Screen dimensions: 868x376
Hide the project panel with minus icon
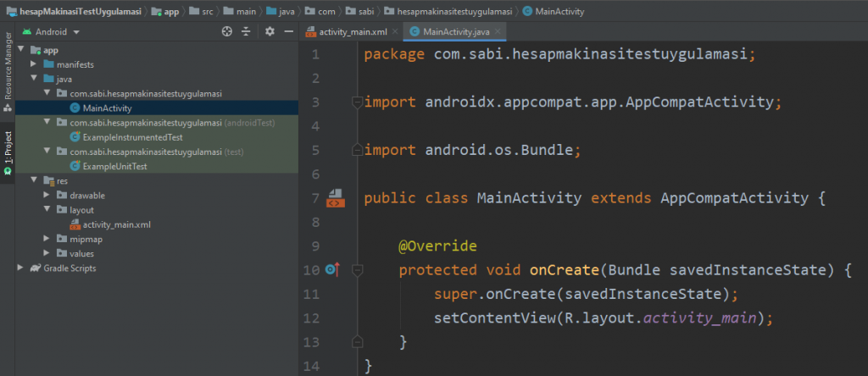(x=288, y=31)
